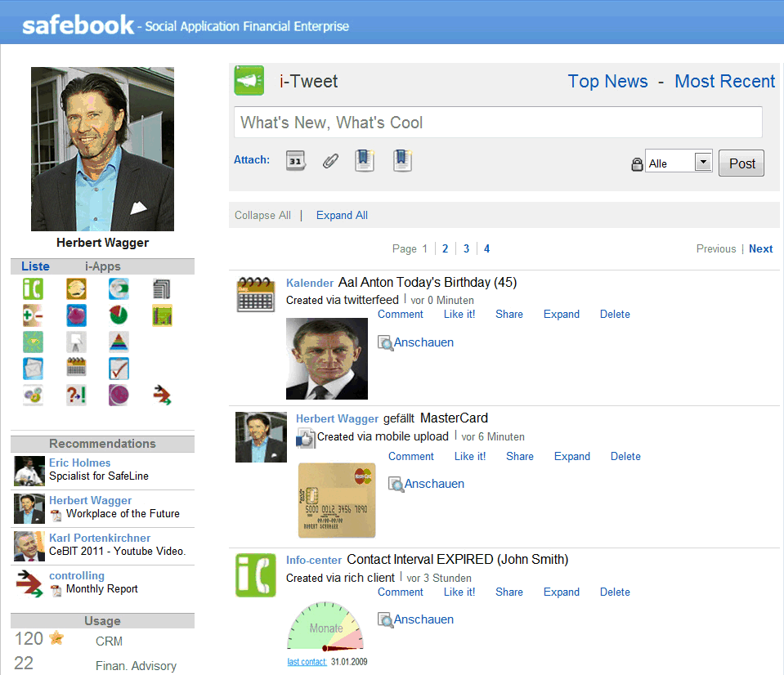Screen dimensions: 784x675
Task: Click the second bookmark document attach icon
Action: (x=402, y=160)
